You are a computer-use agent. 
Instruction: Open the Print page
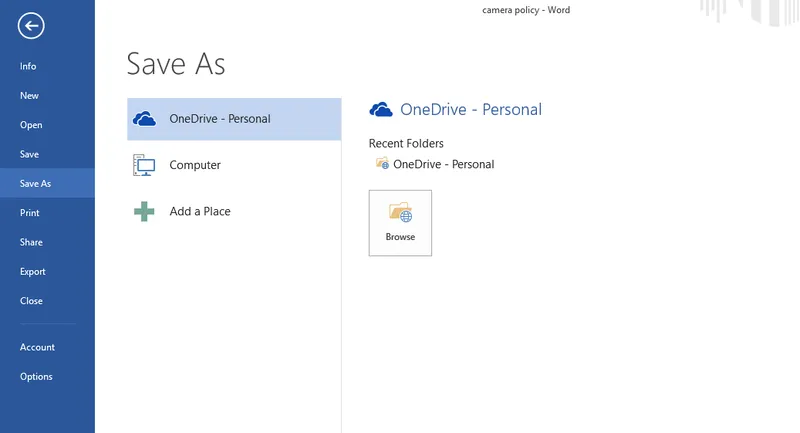pos(30,213)
